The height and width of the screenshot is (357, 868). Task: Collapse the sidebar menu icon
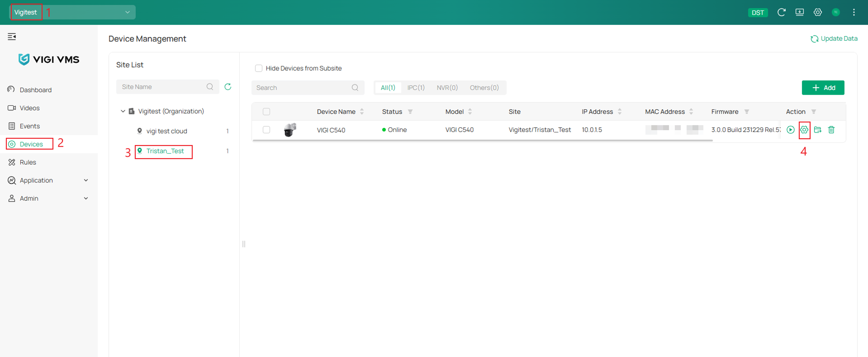pos(12,36)
